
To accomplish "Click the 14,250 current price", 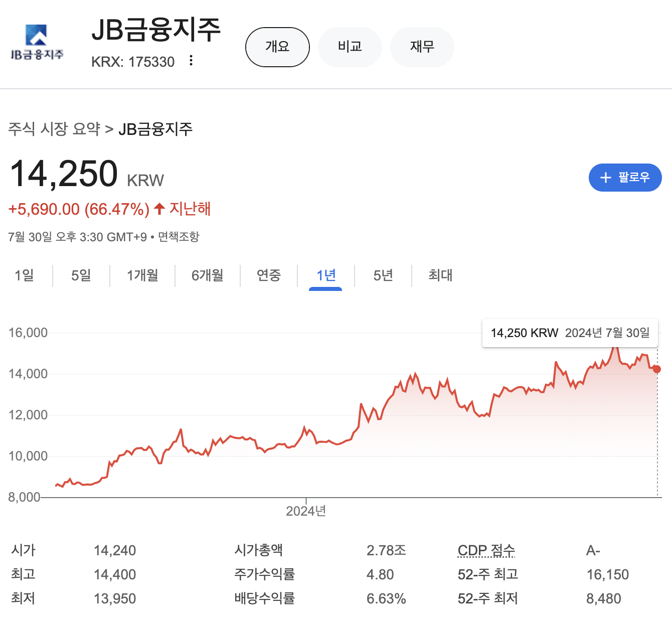I will [x=64, y=174].
